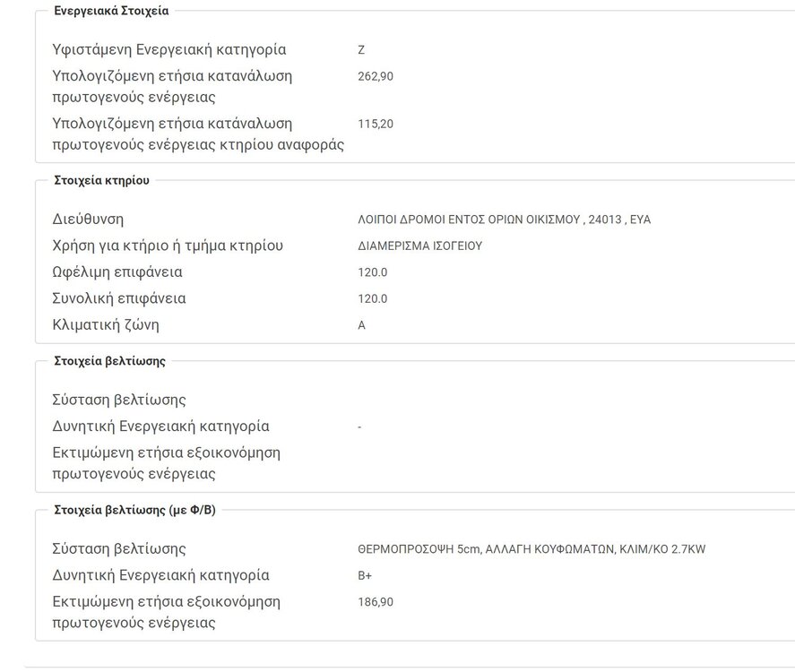Screen dimensions: 795x672
Task: Click the Κλιματική ζώνη label
Action: point(106,324)
